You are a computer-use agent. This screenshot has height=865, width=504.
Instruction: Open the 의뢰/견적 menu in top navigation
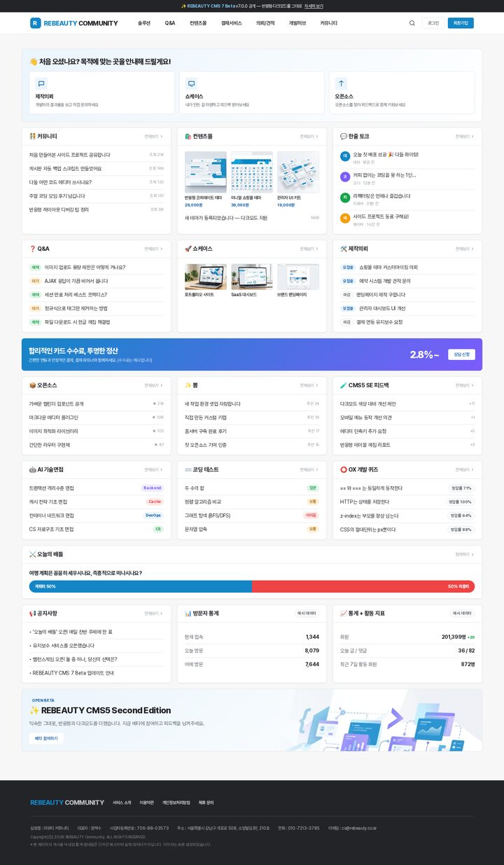[265, 23]
